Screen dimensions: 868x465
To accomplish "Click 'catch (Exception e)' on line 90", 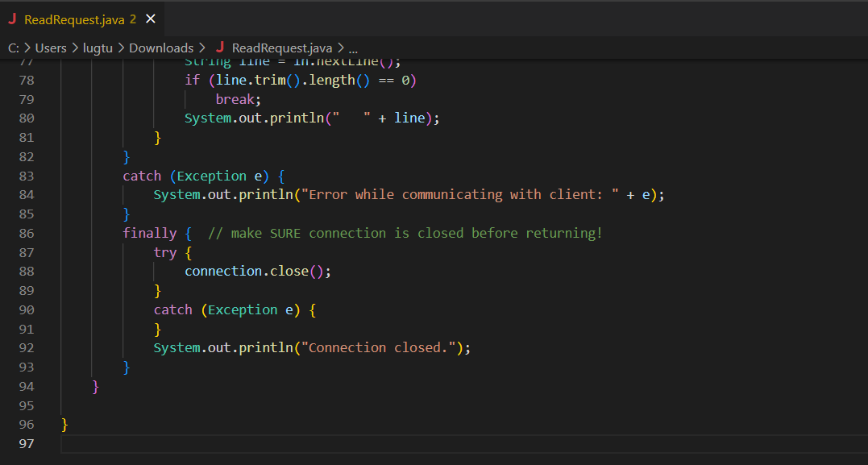I will tap(227, 309).
